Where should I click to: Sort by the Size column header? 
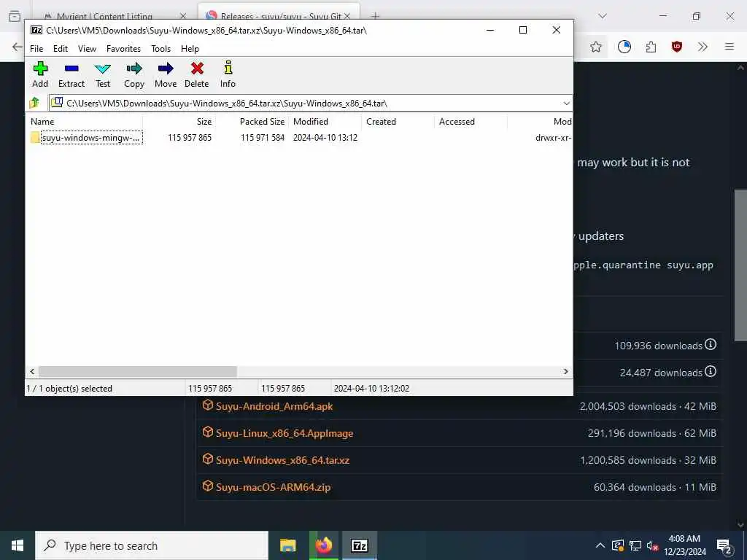(179, 122)
